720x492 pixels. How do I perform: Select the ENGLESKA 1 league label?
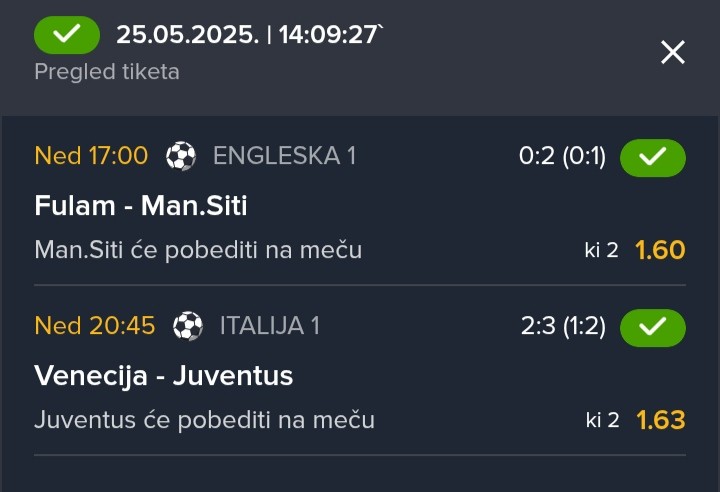click(x=285, y=156)
